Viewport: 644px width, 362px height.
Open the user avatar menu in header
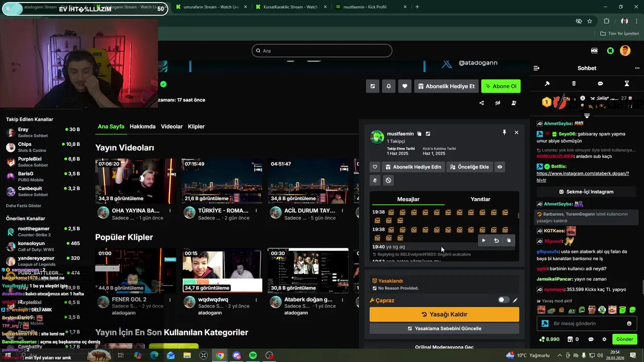pos(625,51)
